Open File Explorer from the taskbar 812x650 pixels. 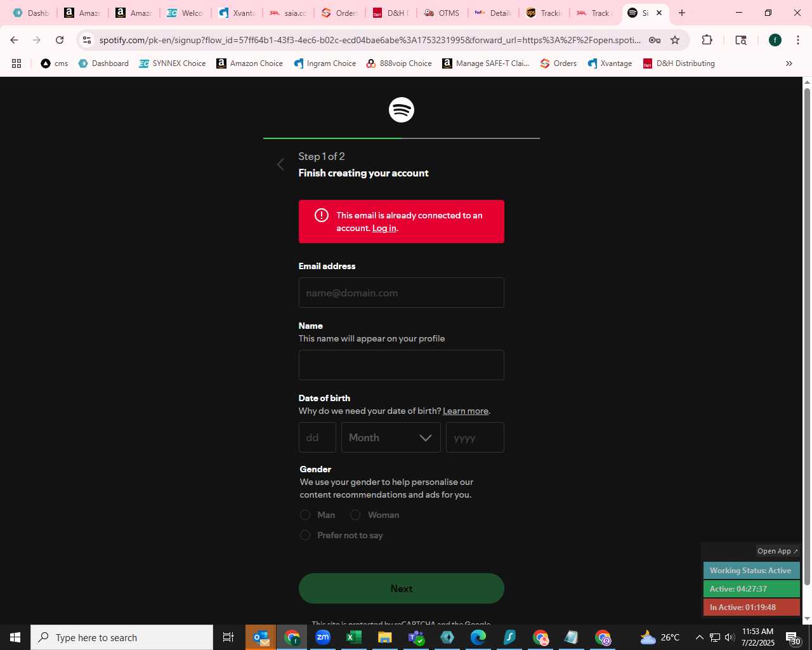click(384, 637)
